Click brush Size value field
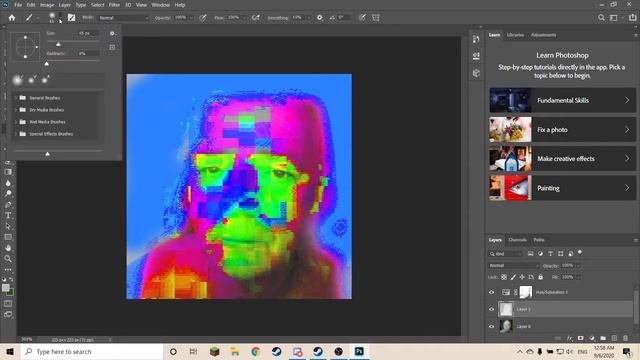Screen dimensions: 640x360 [88, 33]
